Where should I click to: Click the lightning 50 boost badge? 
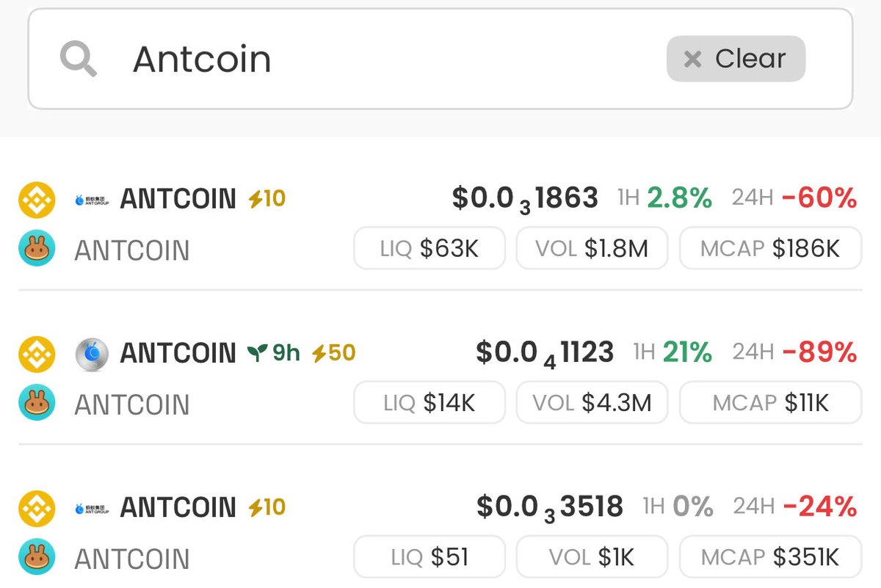click(x=333, y=353)
